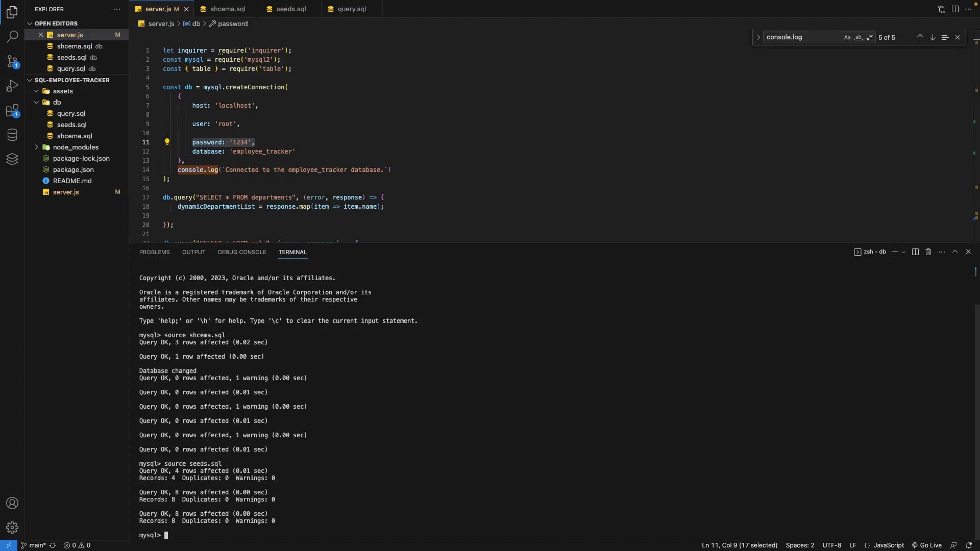The height and width of the screenshot is (551, 980).
Task: Click the lightbulb code action icon
Action: tap(167, 142)
